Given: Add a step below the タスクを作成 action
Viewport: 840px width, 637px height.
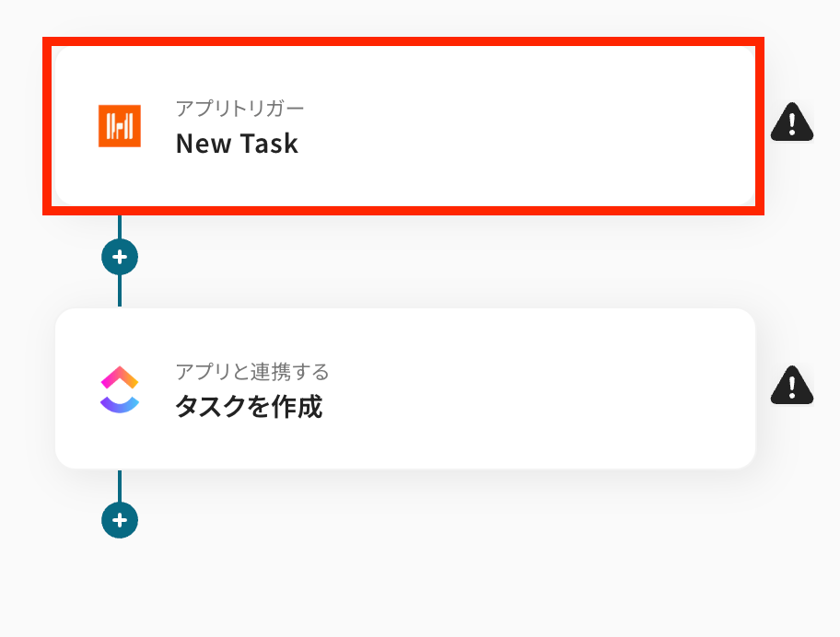Looking at the screenshot, I should tap(120, 520).
